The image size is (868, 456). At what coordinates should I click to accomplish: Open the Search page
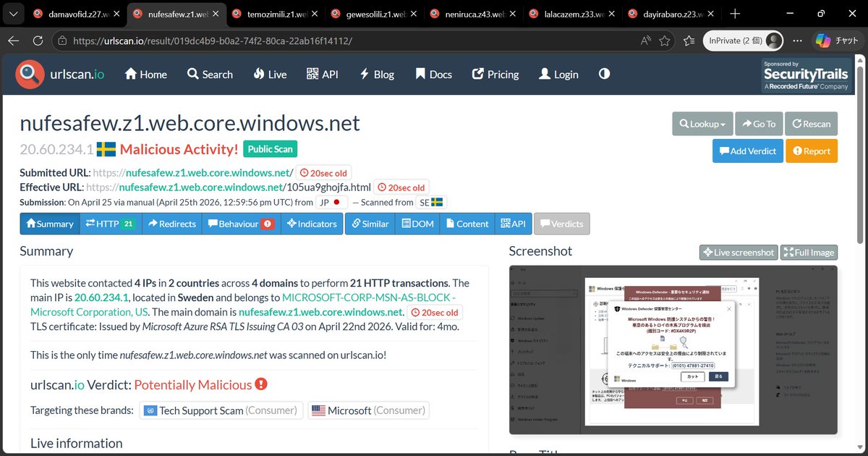(x=210, y=74)
